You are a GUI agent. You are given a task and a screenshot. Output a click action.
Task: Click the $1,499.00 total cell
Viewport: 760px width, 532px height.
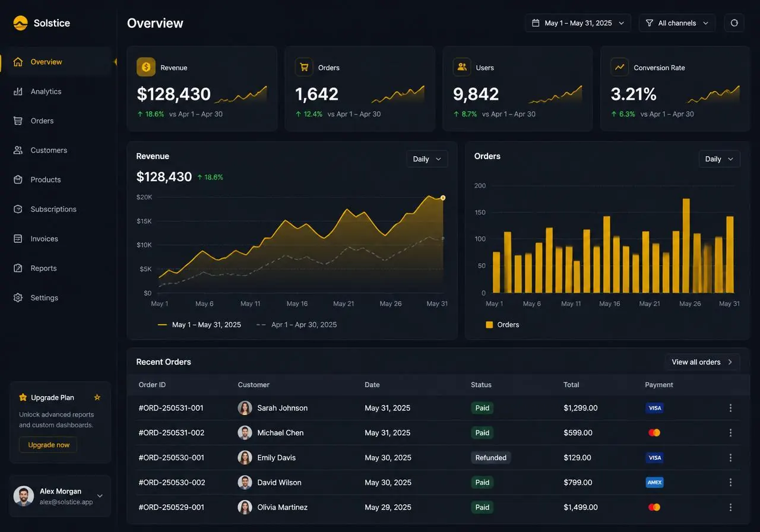point(581,508)
